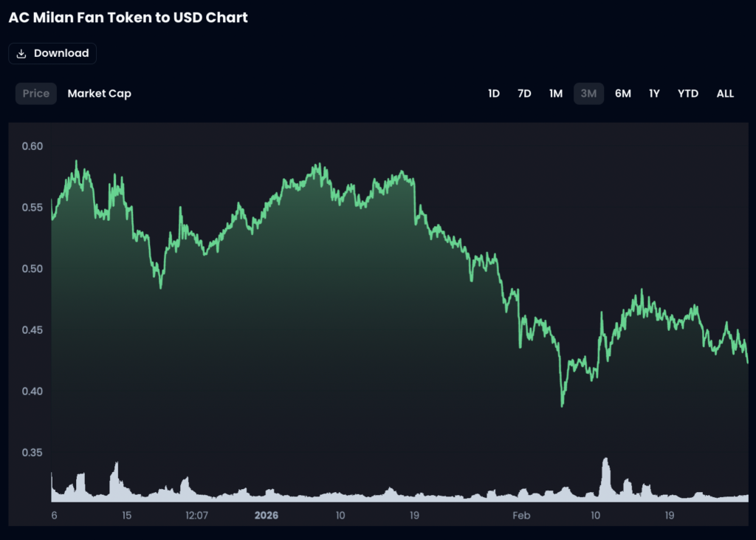
Task: Select the 3M time range
Action: tap(588, 94)
